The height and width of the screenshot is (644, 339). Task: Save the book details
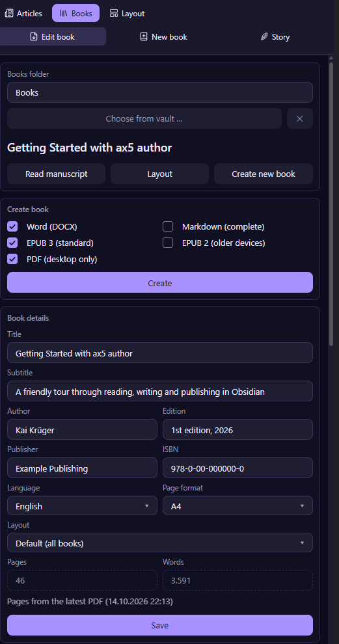pos(160,625)
